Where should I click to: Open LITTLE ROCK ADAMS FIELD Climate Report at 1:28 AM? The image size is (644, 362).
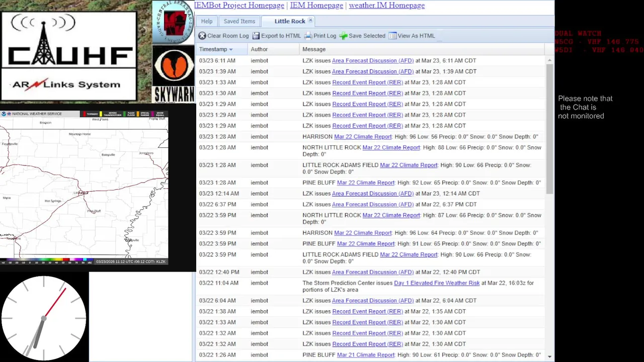(x=409, y=165)
